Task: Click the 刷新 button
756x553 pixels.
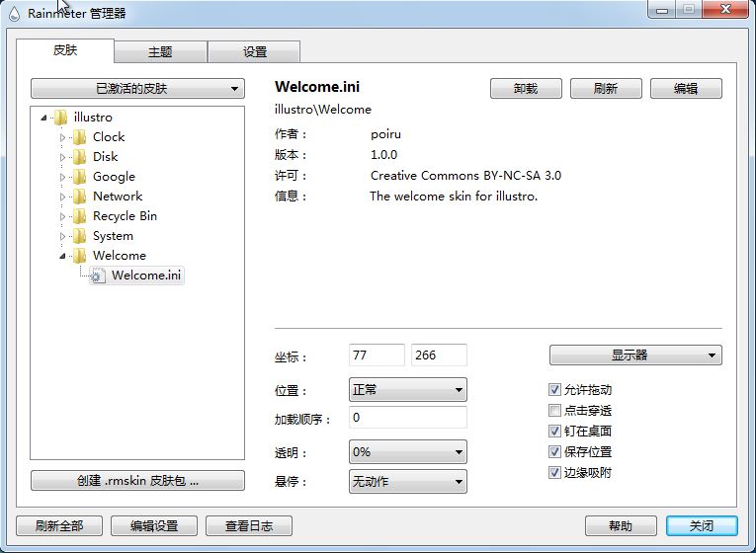Action: pyautogui.click(x=606, y=89)
